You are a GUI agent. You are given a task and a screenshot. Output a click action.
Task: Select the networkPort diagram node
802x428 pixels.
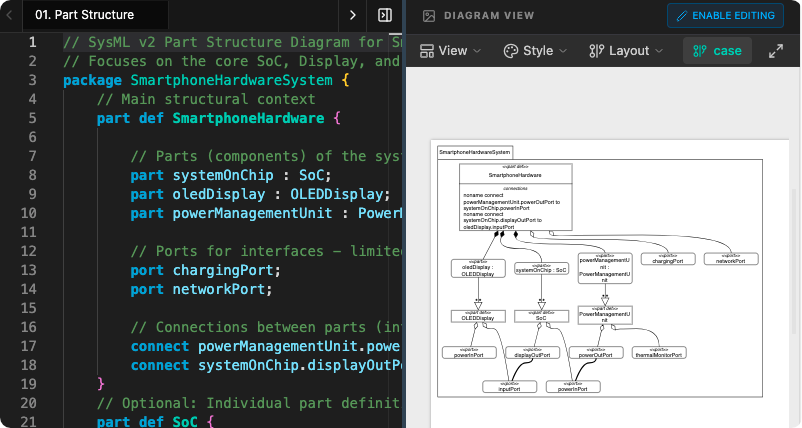[x=730, y=259]
